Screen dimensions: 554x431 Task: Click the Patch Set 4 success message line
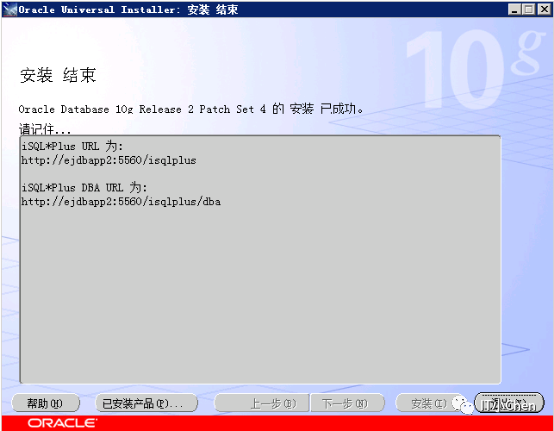(x=191, y=109)
